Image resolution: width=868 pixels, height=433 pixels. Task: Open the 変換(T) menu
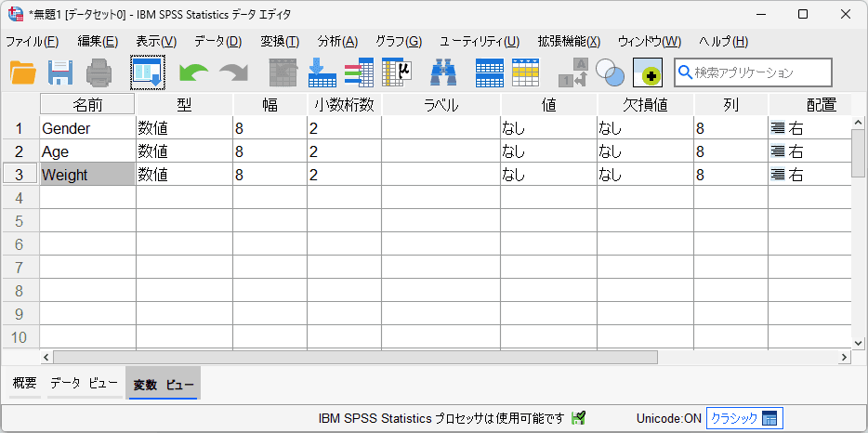(x=280, y=42)
